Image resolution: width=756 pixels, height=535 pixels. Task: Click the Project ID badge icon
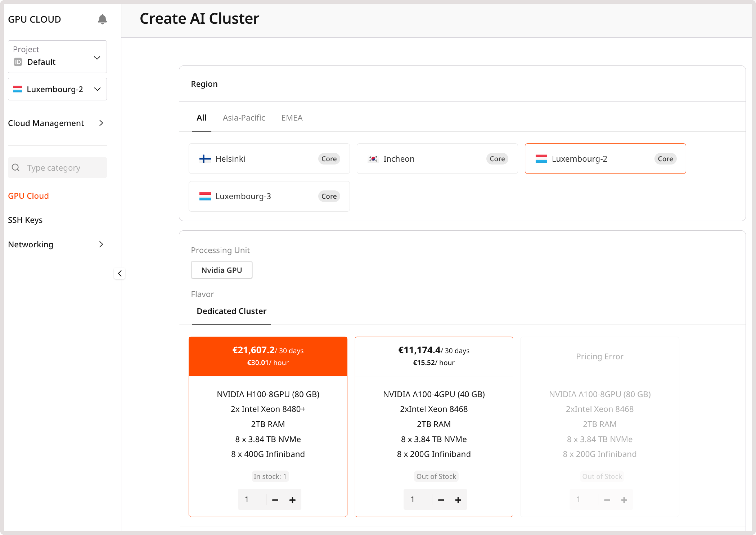click(18, 62)
